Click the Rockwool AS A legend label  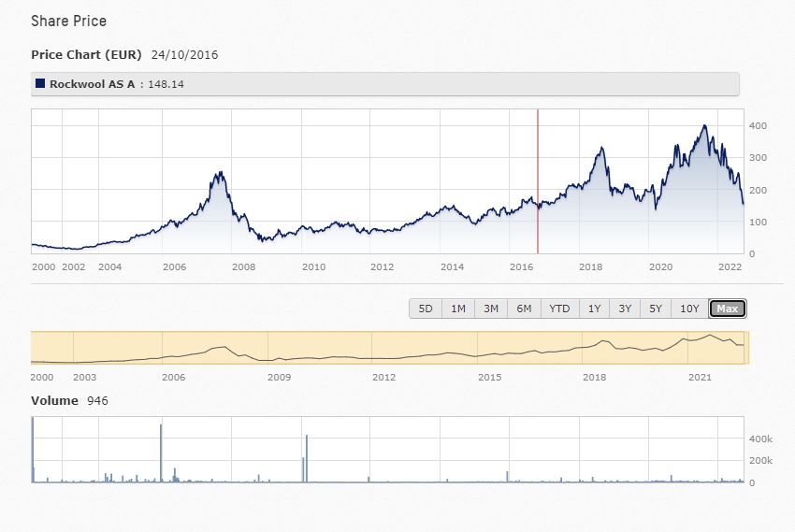point(93,84)
